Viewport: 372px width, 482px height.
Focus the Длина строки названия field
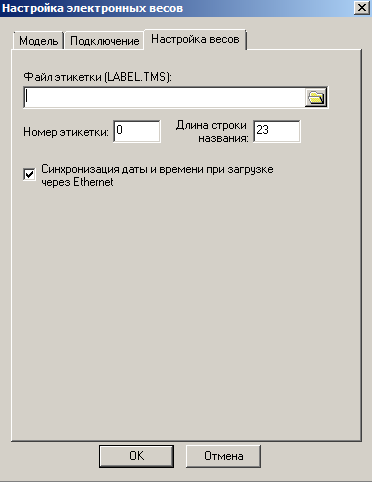click(x=277, y=131)
